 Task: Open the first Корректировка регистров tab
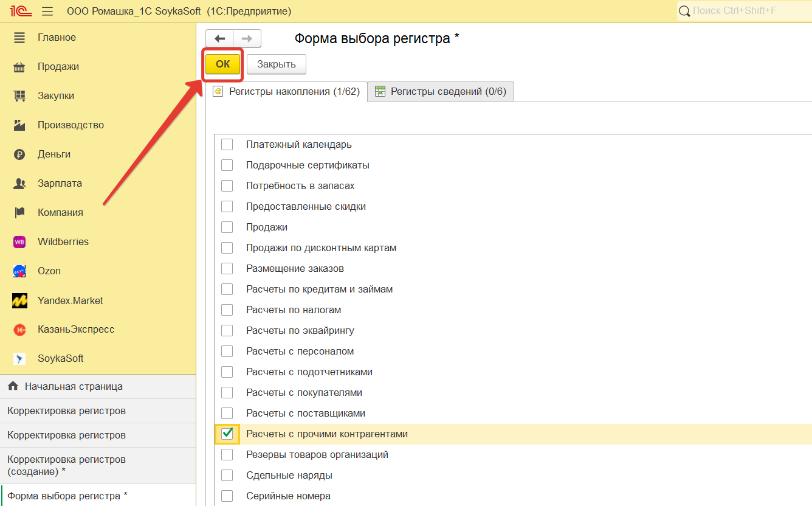click(x=98, y=411)
